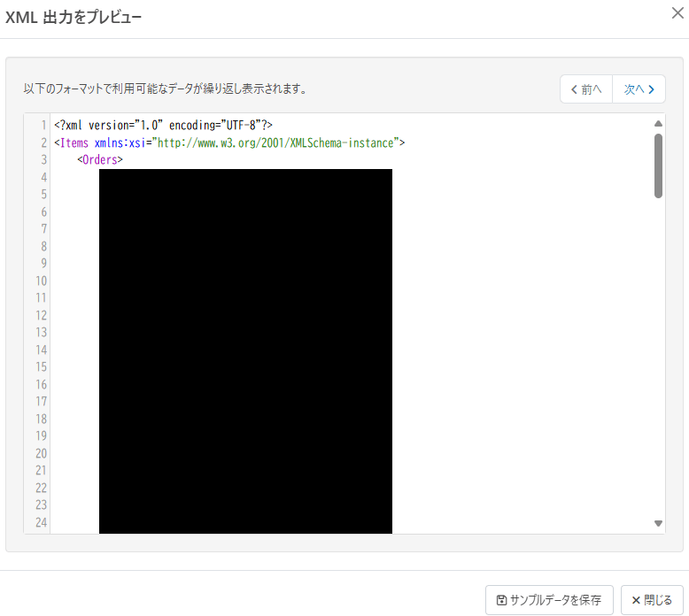Click the X icon in 閉じる button
The width and height of the screenshot is (689, 616).
point(636,600)
